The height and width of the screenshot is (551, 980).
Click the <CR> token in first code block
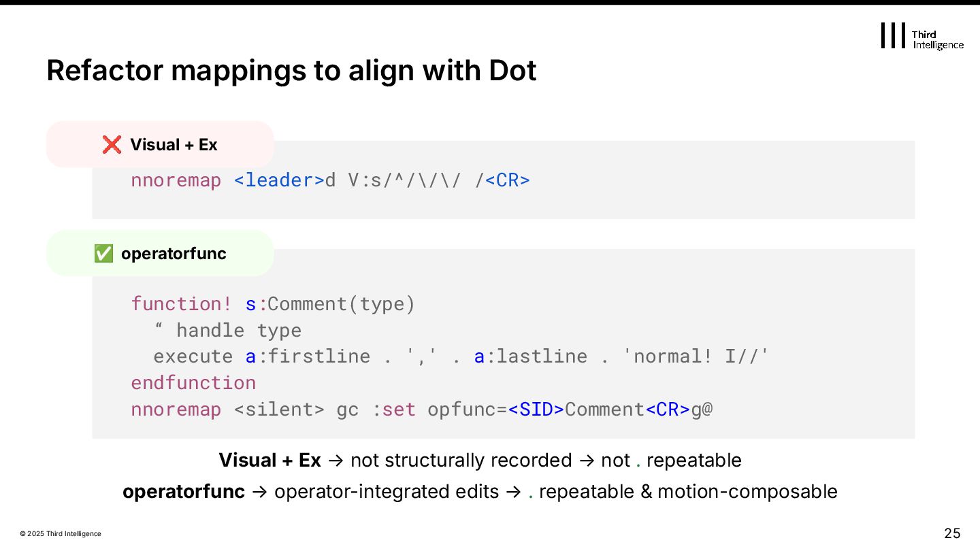tap(507, 180)
